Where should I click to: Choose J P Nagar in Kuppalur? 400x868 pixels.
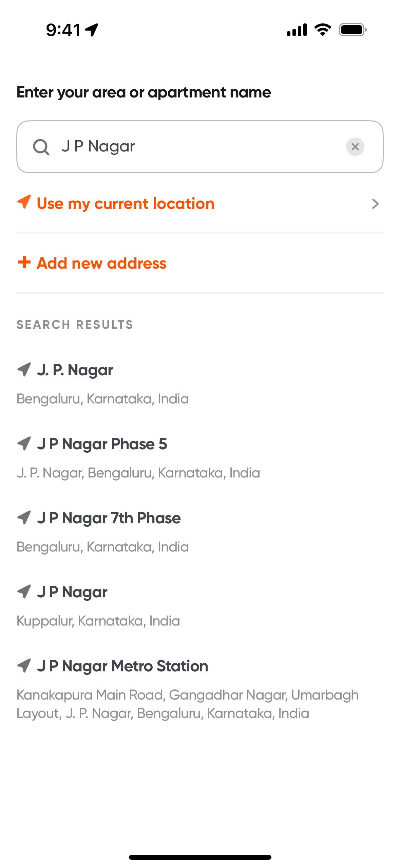(x=72, y=592)
